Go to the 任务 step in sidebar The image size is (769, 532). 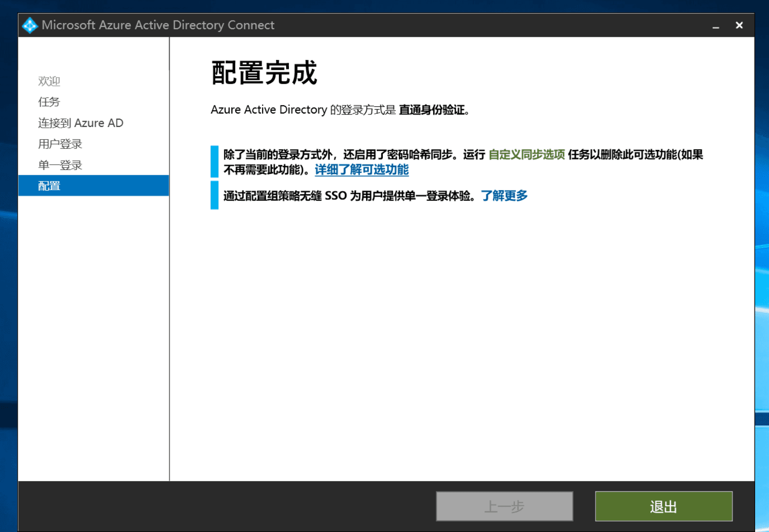tap(49, 102)
